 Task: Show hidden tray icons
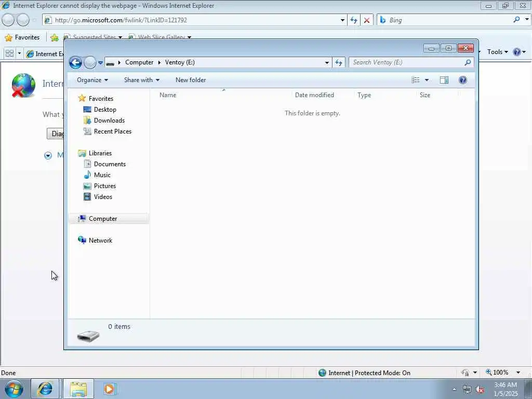coord(454,390)
